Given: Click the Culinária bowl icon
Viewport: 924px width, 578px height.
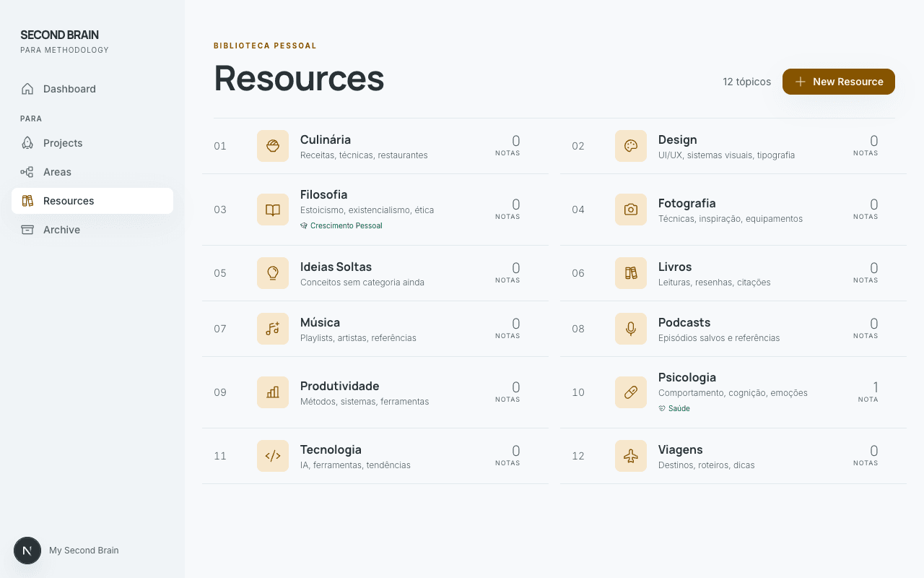Looking at the screenshot, I should click(x=273, y=146).
